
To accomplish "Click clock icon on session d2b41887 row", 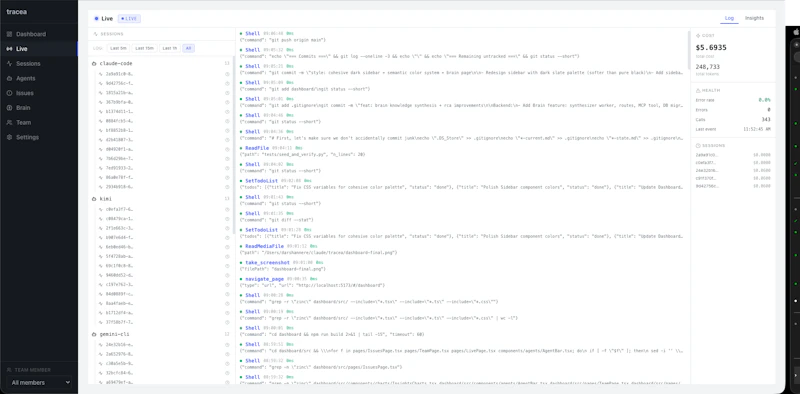I will 227,140.
